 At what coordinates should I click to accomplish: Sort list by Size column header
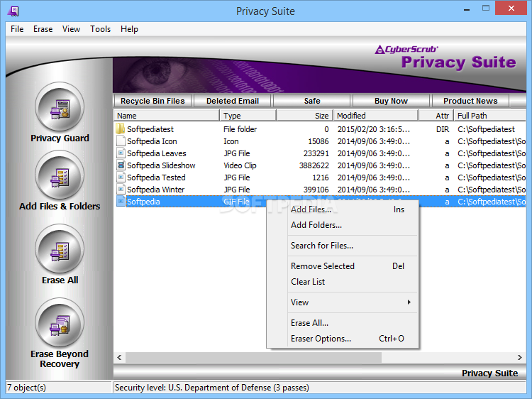tap(305, 116)
